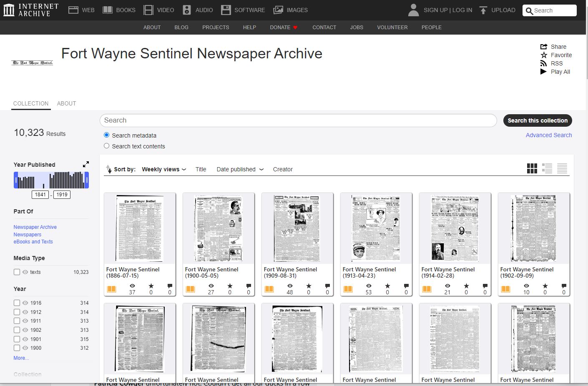The height and width of the screenshot is (386, 588).
Task: Click the Sign Up | Log In link
Action: 448,10
